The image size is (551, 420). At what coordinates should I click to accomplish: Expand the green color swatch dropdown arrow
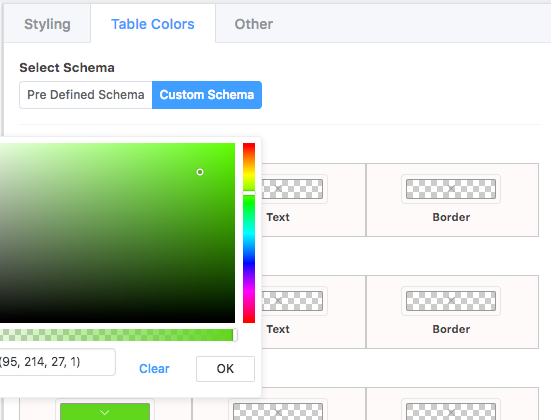(105, 412)
